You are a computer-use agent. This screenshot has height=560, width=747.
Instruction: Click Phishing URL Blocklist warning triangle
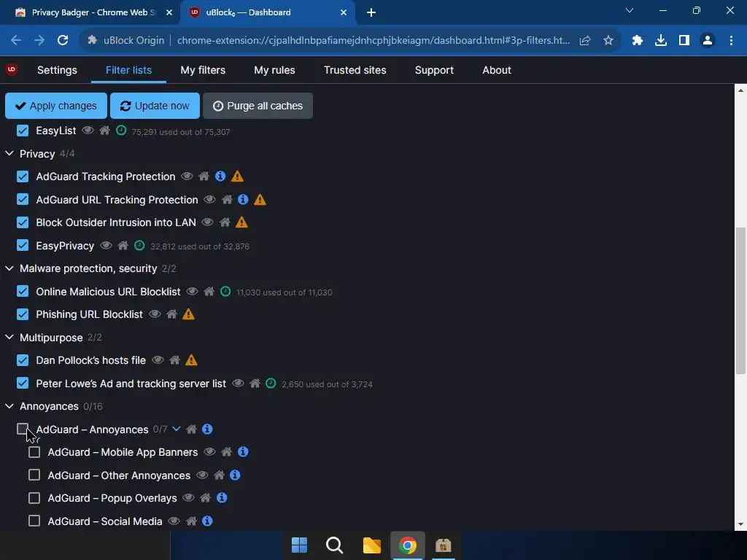pos(189,314)
